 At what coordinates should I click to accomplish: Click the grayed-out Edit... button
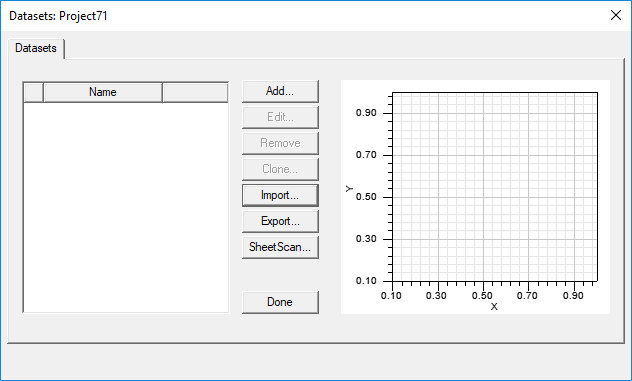pos(280,117)
